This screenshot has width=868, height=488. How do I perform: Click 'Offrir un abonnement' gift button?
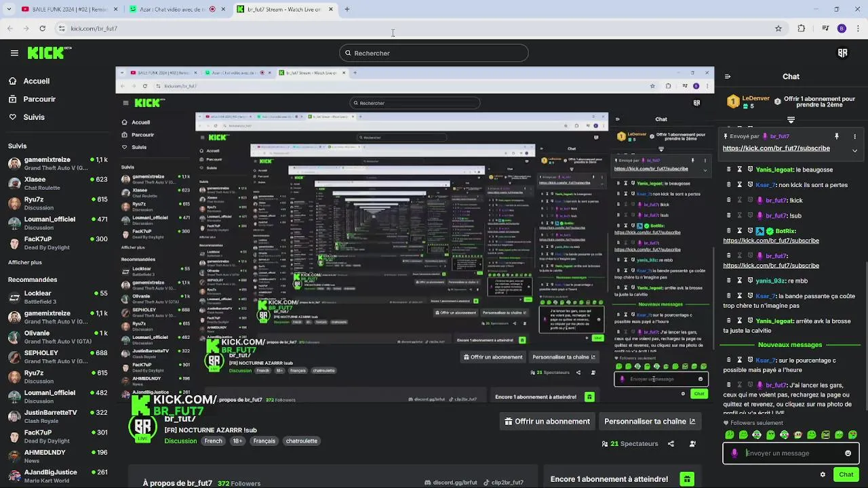point(547,421)
